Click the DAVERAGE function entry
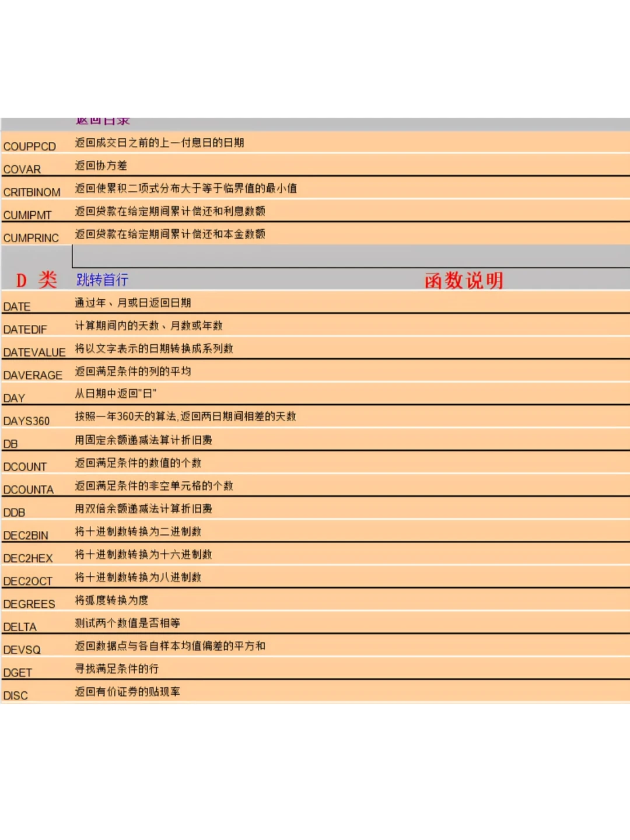This screenshot has width=630, height=840. click(32, 375)
